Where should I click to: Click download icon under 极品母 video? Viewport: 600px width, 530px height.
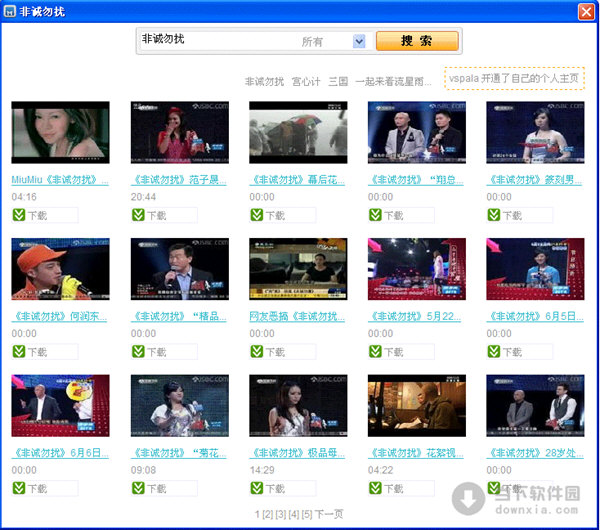256,488
